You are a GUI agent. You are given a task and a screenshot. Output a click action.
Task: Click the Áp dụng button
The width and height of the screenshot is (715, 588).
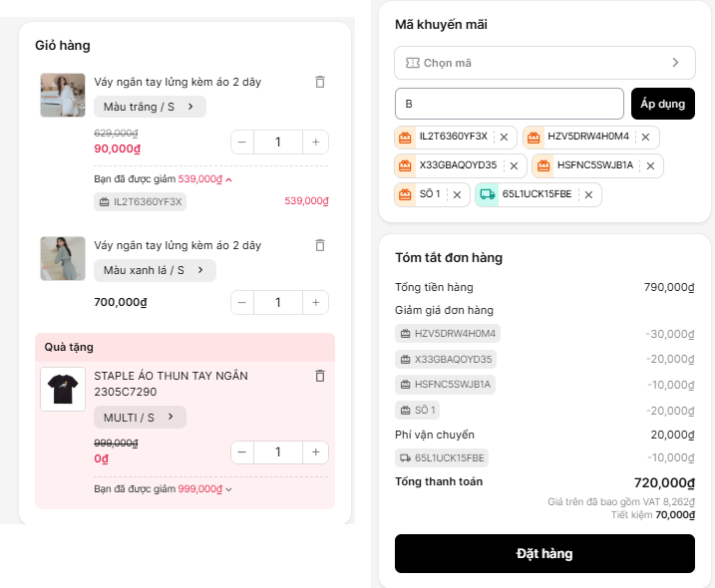pos(663,104)
